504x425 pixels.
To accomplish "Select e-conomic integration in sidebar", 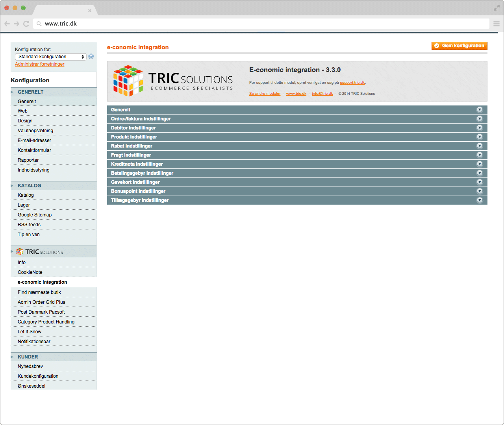I will (54, 282).
